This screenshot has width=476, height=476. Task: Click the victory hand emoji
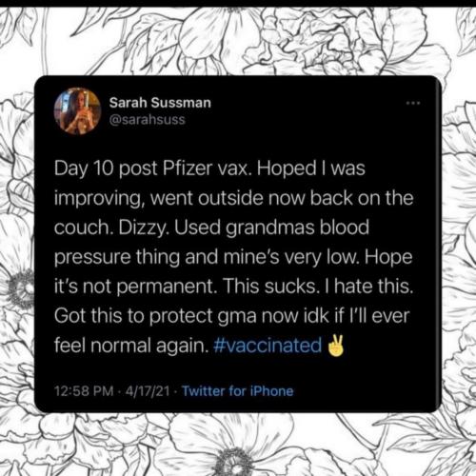tap(335, 346)
